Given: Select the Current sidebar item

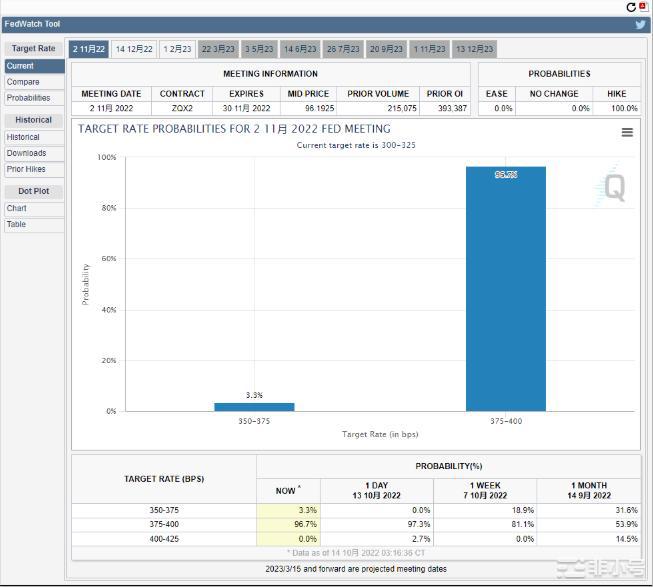Looking at the screenshot, I should click(20, 66).
